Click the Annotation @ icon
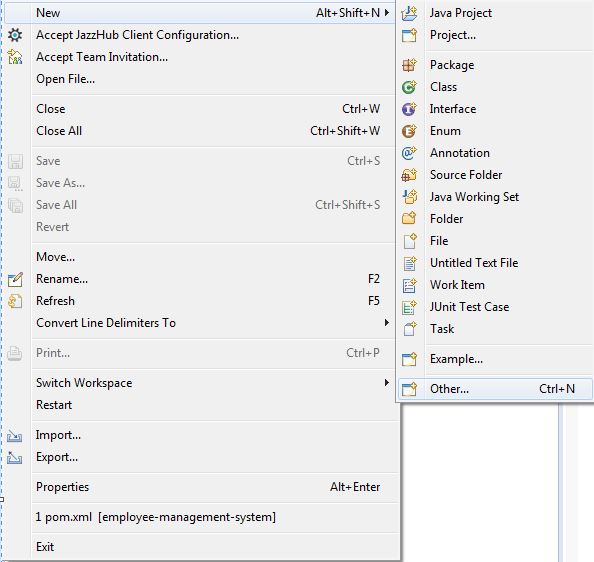 pyautogui.click(x=409, y=153)
